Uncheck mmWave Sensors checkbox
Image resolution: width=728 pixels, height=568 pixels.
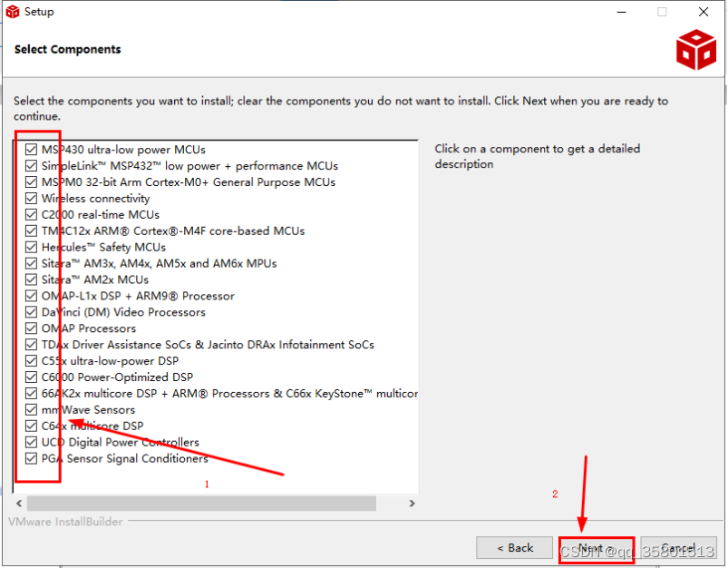31,409
